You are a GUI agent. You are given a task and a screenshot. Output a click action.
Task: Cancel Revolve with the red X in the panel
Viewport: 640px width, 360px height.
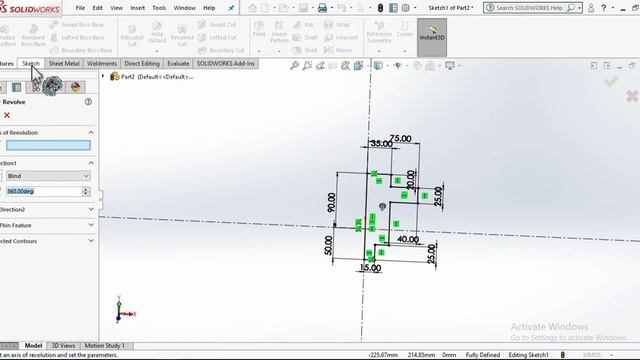[7, 115]
